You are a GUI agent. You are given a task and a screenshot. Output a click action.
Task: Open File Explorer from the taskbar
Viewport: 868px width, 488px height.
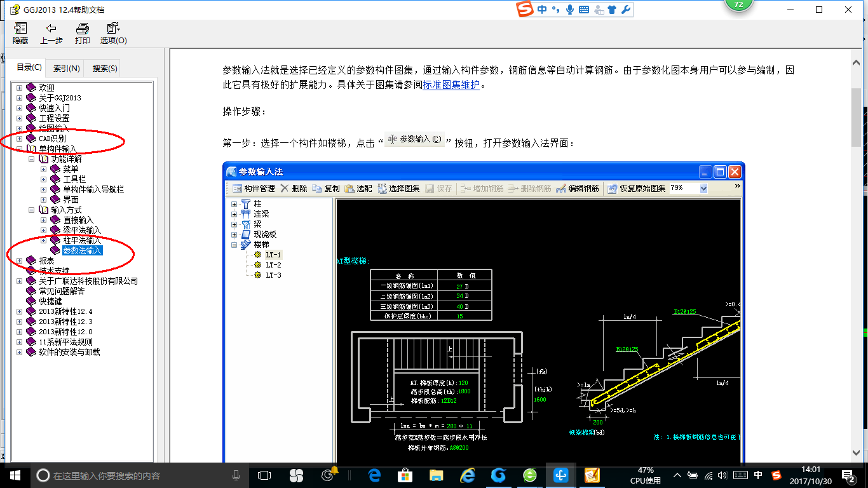point(436,475)
